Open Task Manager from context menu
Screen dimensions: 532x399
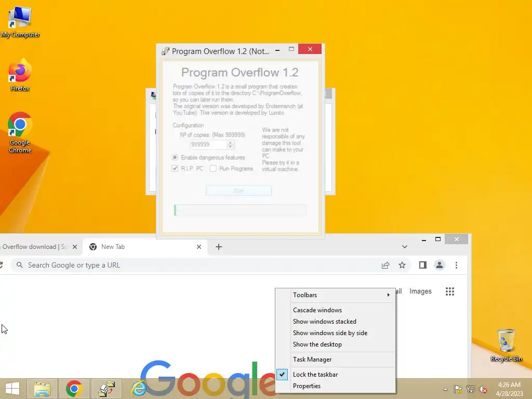pyautogui.click(x=343, y=360)
